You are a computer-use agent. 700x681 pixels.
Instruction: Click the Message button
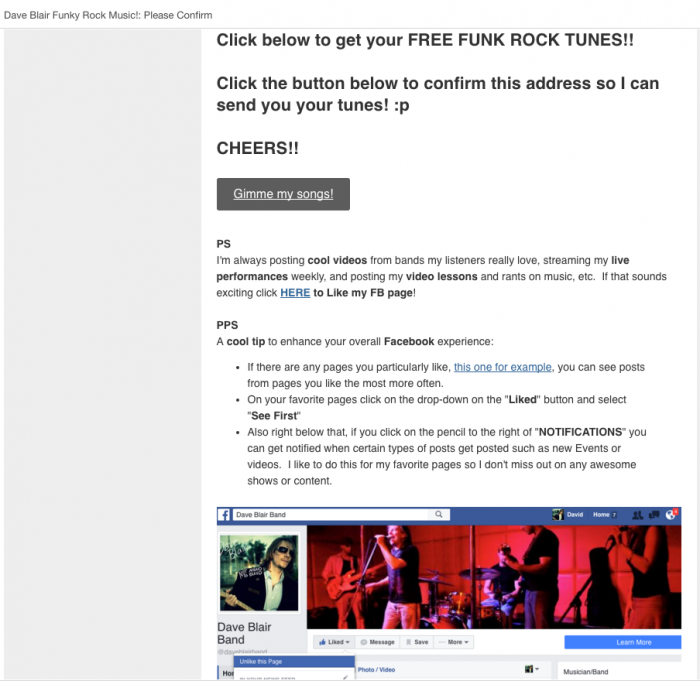pos(378,642)
